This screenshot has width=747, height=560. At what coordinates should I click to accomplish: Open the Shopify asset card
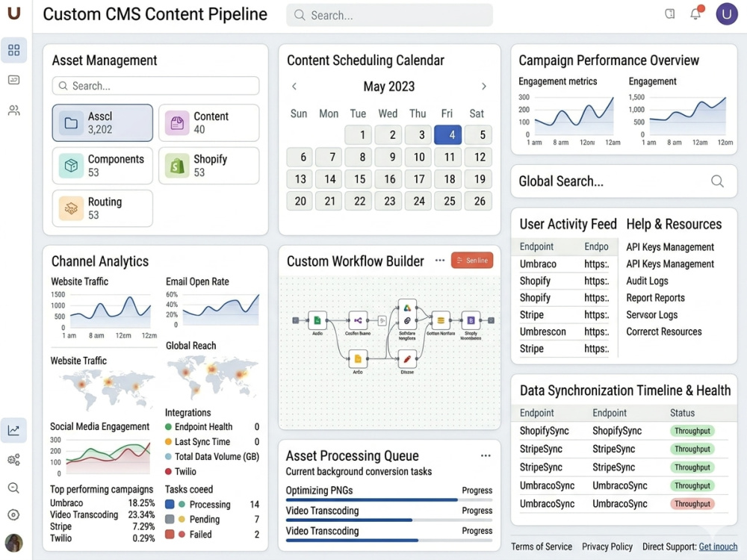(x=208, y=166)
